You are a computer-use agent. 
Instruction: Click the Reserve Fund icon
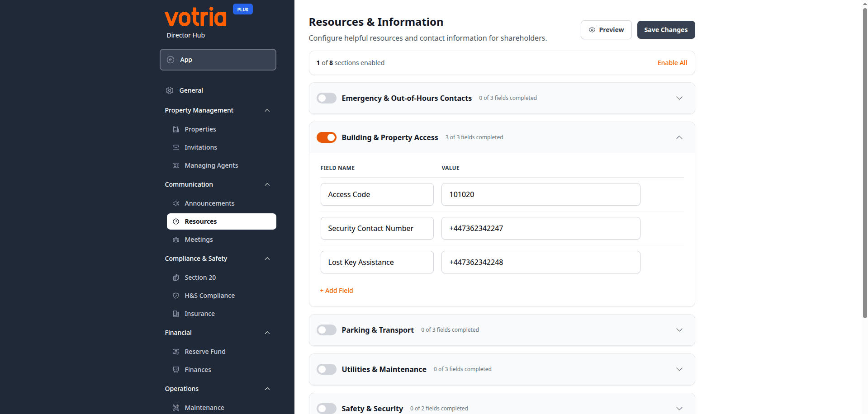point(176,352)
